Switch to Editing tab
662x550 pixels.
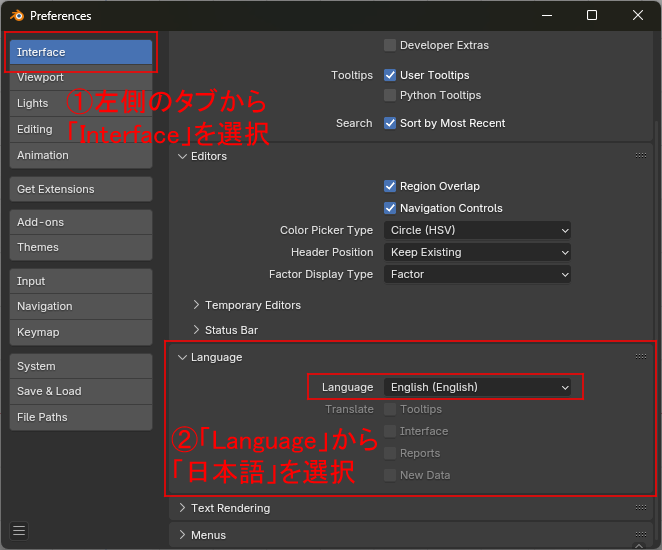coord(81,130)
